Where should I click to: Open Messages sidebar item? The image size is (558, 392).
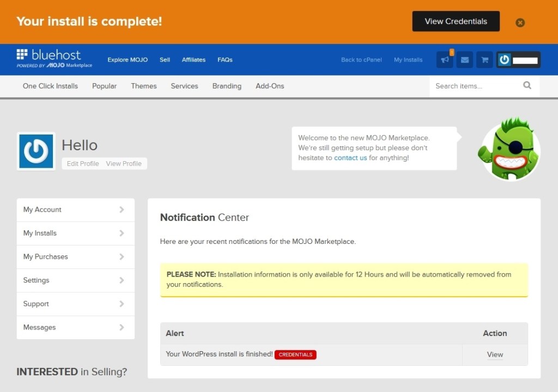coord(75,327)
